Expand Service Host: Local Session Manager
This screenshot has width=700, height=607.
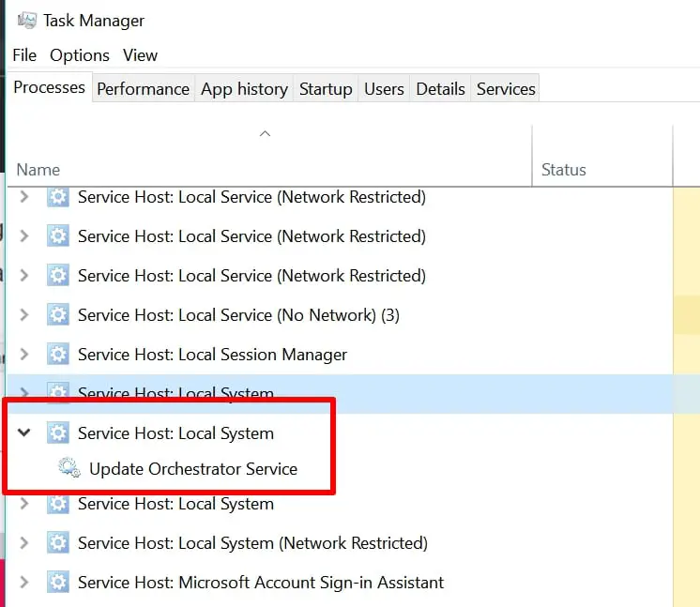tap(24, 355)
